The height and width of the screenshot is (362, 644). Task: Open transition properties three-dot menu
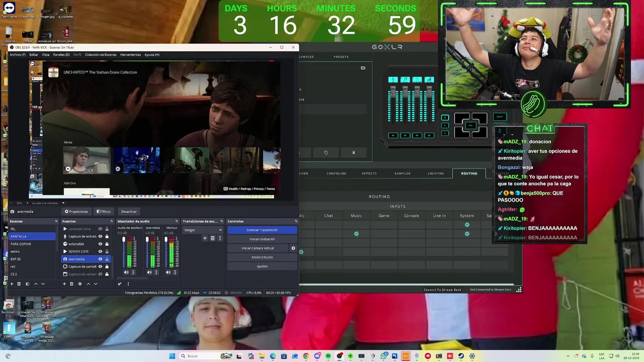[x=220, y=238]
